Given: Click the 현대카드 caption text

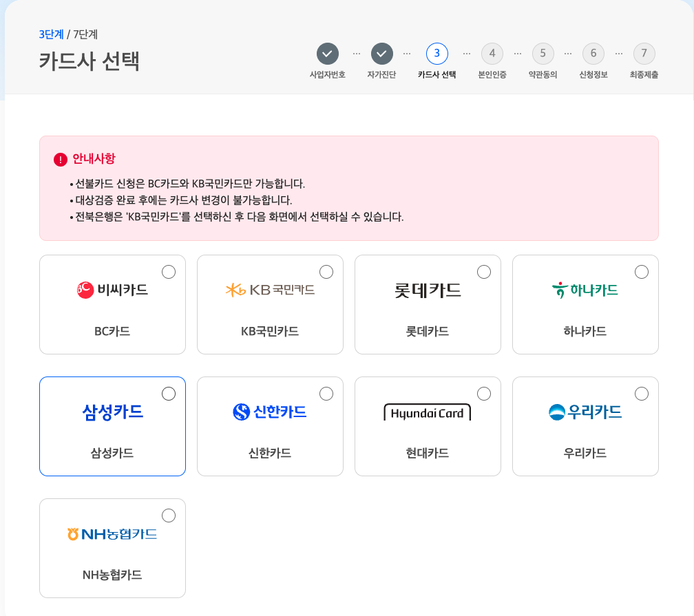Looking at the screenshot, I should pyautogui.click(x=428, y=453).
